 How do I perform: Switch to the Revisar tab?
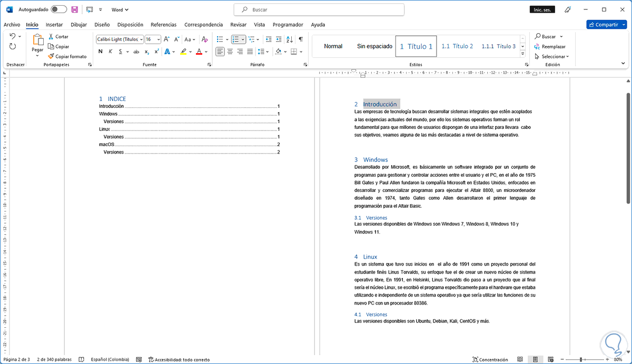coord(239,24)
